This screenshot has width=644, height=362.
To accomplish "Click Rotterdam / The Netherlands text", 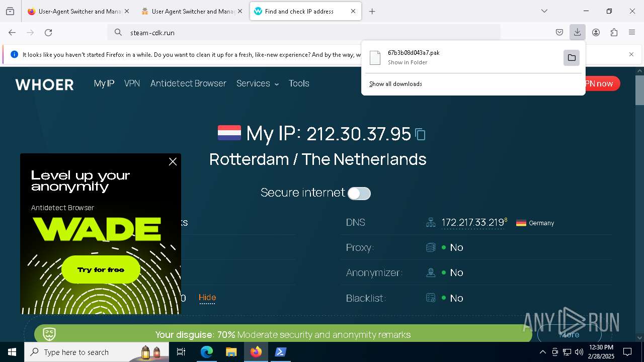I will [x=318, y=159].
